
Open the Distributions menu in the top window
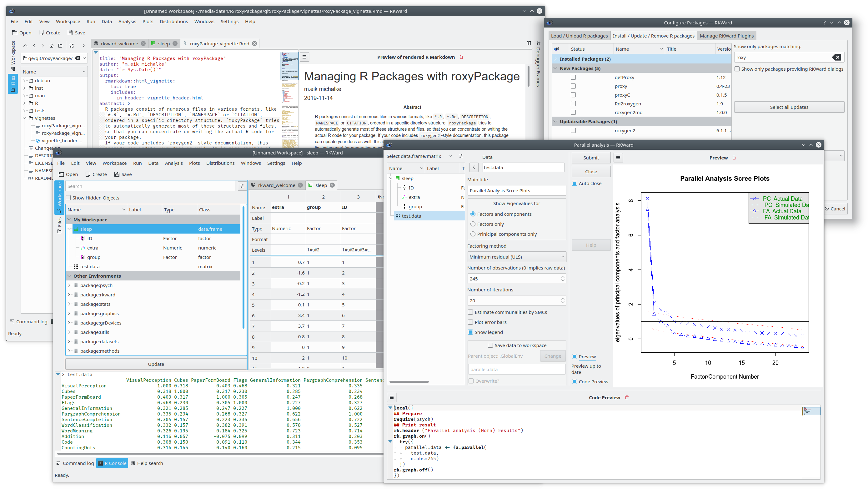coord(173,22)
